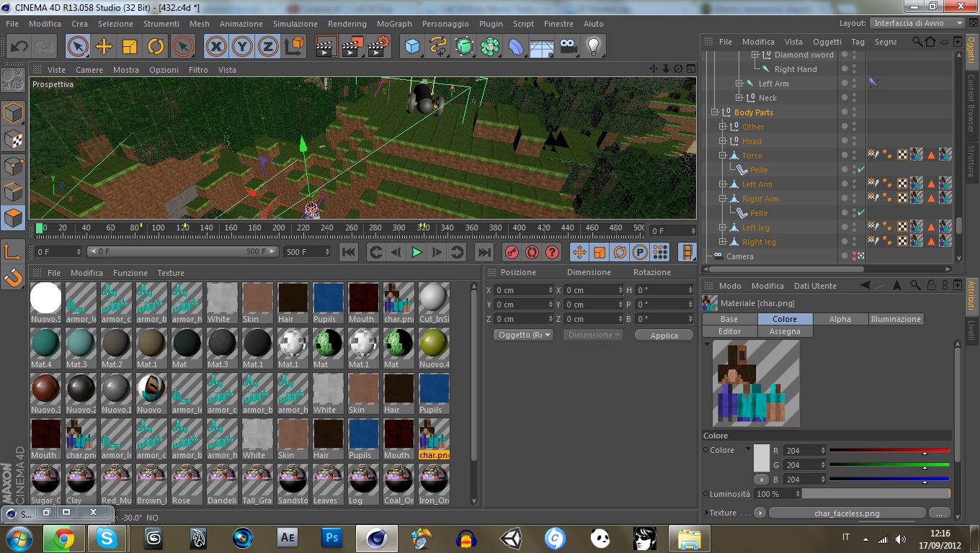This screenshot has height=553, width=980.
Task: Jump to the start of the animation
Action: pyautogui.click(x=349, y=252)
